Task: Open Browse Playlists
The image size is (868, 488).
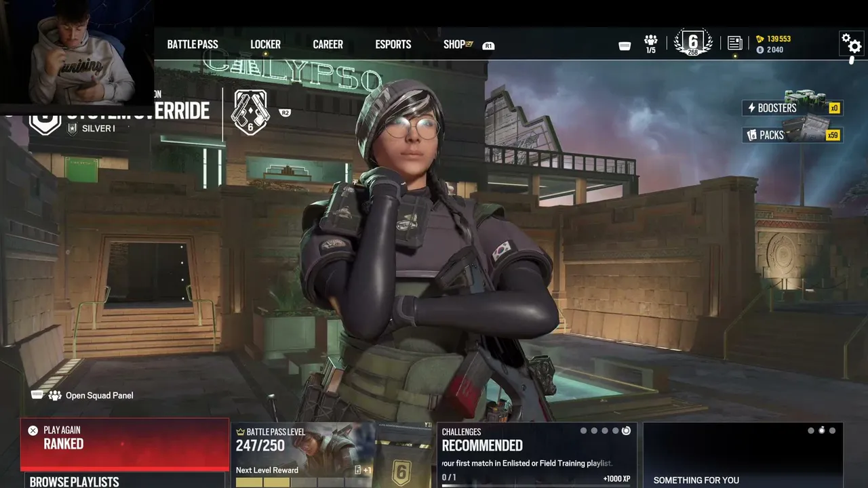Action: 125,481
